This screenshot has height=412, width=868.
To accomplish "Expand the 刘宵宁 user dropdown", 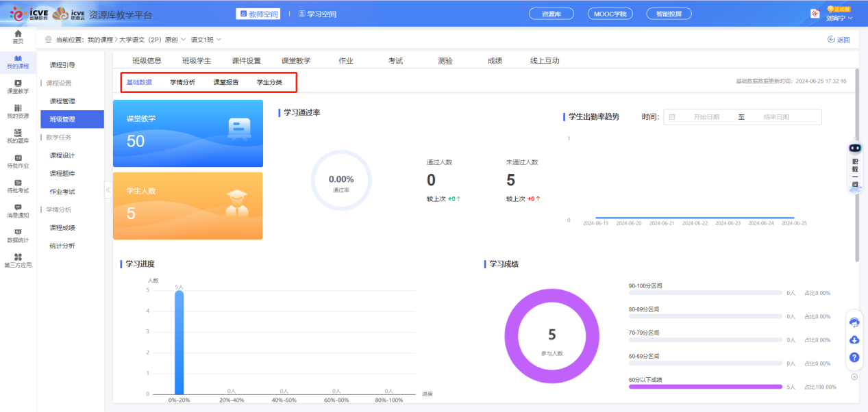I will [839, 18].
